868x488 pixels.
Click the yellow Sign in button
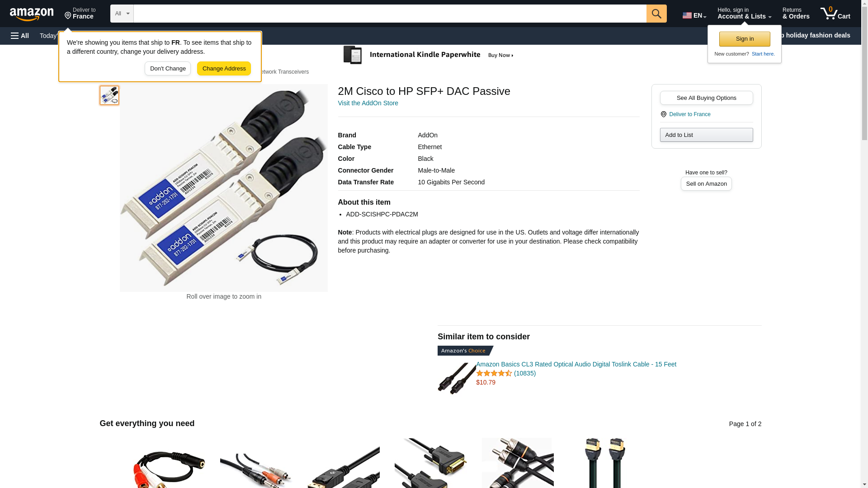pos(745,39)
